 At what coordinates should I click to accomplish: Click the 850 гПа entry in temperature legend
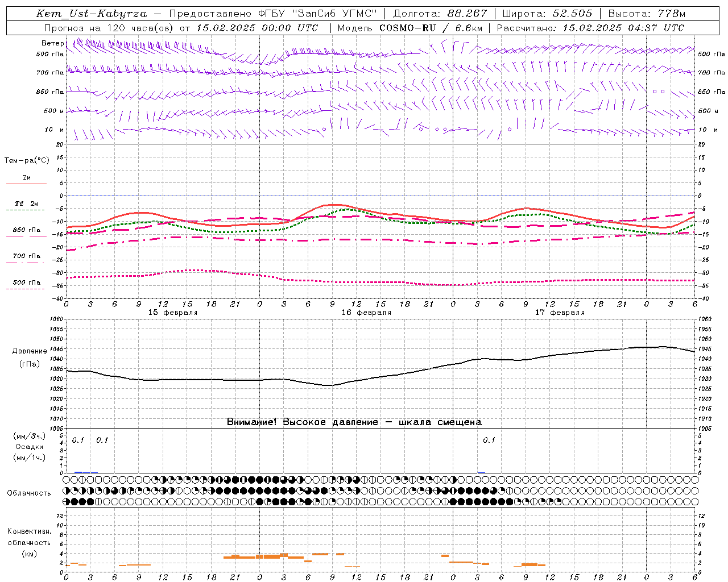pyautogui.click(x=27, y=230)
